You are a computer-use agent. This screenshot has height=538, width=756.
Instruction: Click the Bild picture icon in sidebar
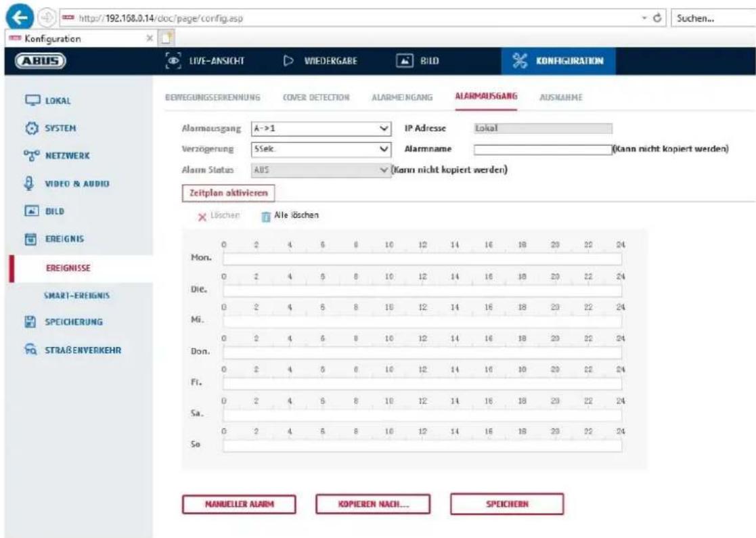coord(31,210)
